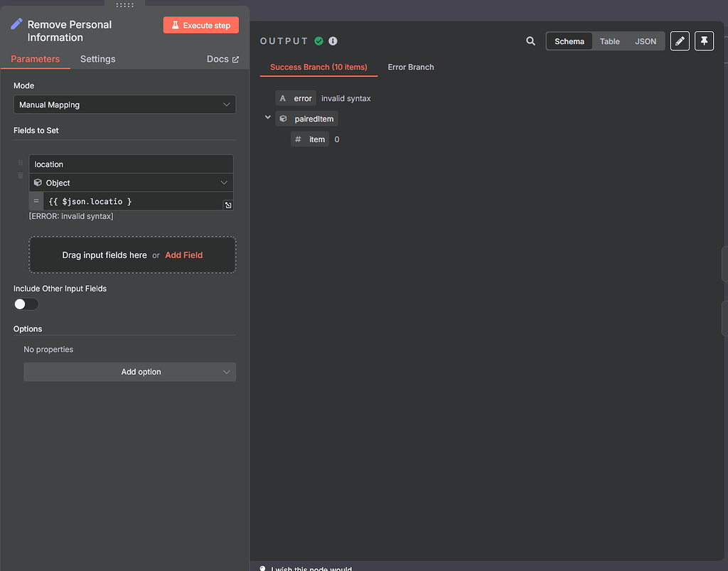728x571 pixels.
Task: Pin the output data with the pin icon
Action: pyautogui.click(x=704, y=41)
